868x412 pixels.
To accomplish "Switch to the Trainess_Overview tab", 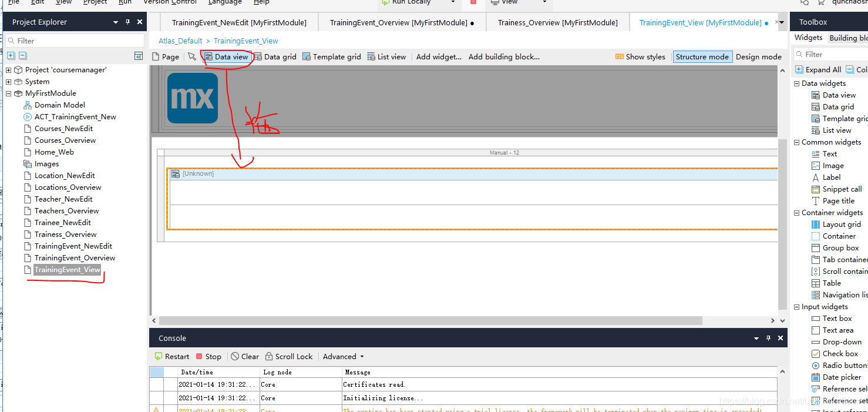I will [x=557, y=23].
